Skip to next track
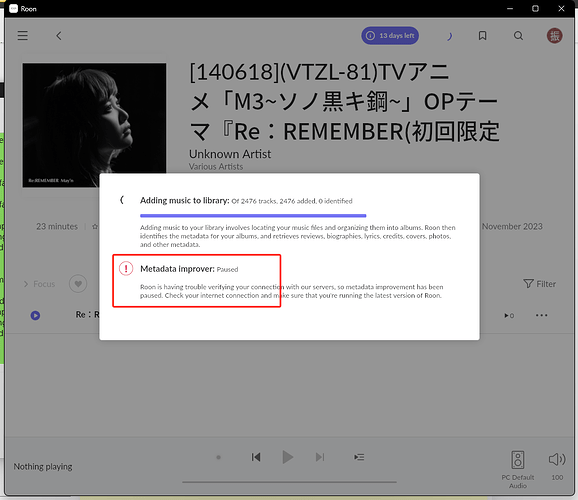 click(x=320, y=457)
